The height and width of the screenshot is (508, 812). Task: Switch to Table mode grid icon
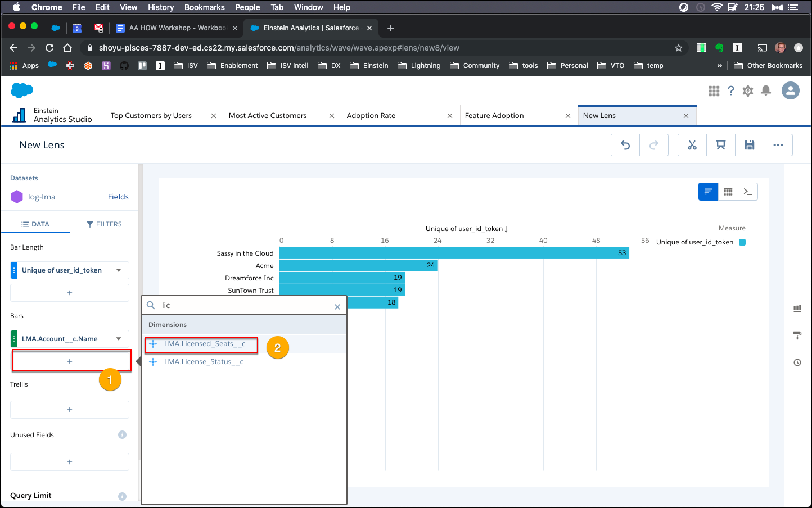728,192
